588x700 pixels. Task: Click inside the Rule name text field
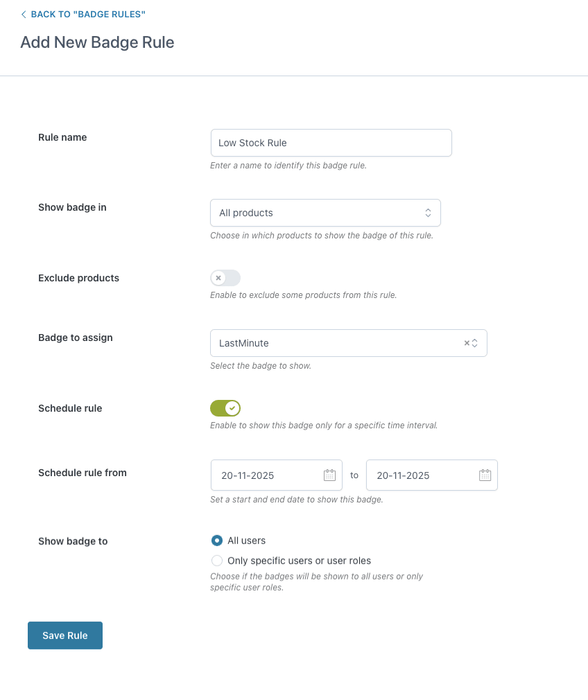(331, 142)
